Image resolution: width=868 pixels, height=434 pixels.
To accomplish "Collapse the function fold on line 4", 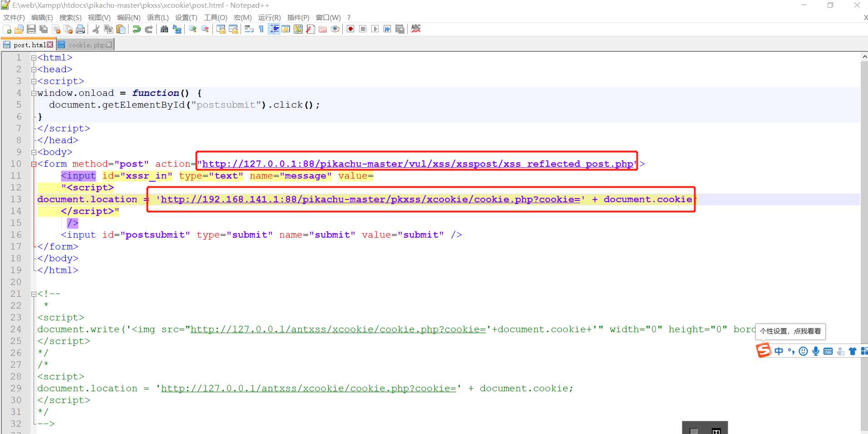I will [34, 93].
